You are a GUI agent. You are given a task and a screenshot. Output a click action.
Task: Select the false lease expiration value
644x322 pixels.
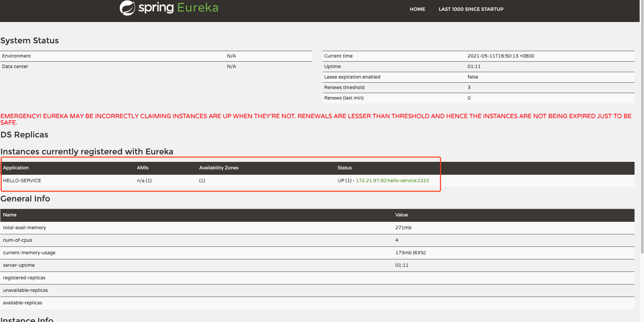point(473,77)
